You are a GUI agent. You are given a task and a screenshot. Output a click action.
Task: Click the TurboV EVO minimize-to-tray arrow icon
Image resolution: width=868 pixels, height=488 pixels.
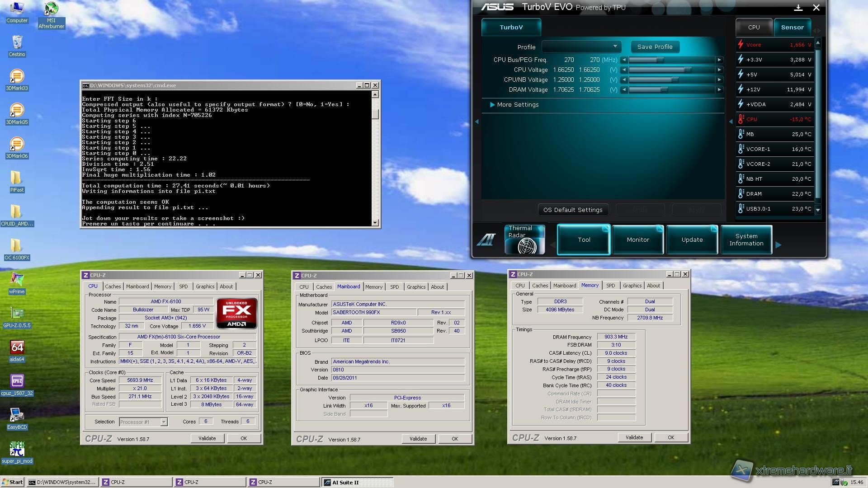798,8
